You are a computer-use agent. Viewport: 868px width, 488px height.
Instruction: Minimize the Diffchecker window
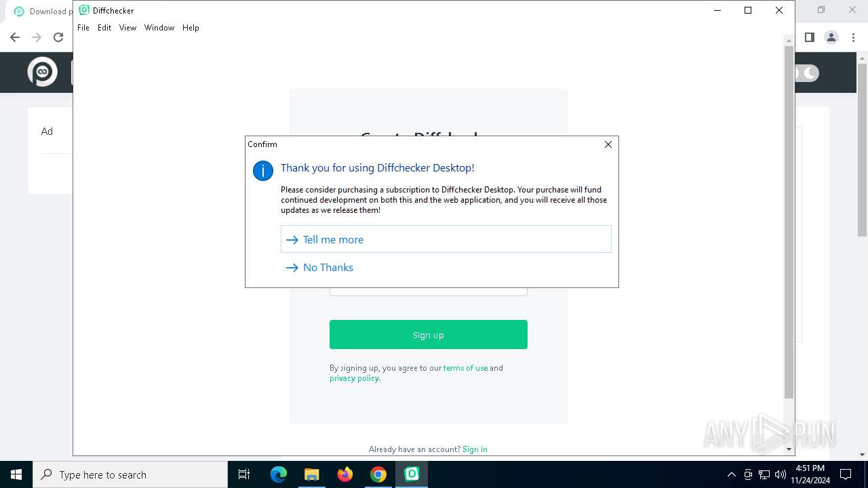coord(717,10)
